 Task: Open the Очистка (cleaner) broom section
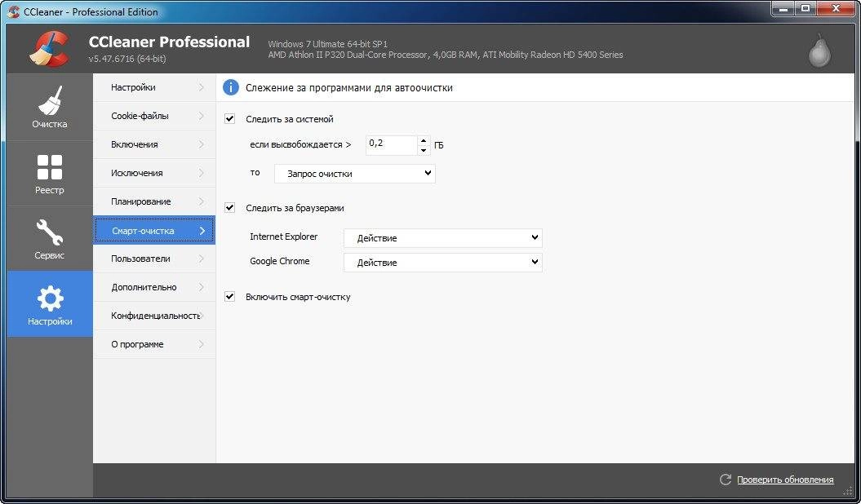point(50,108)
